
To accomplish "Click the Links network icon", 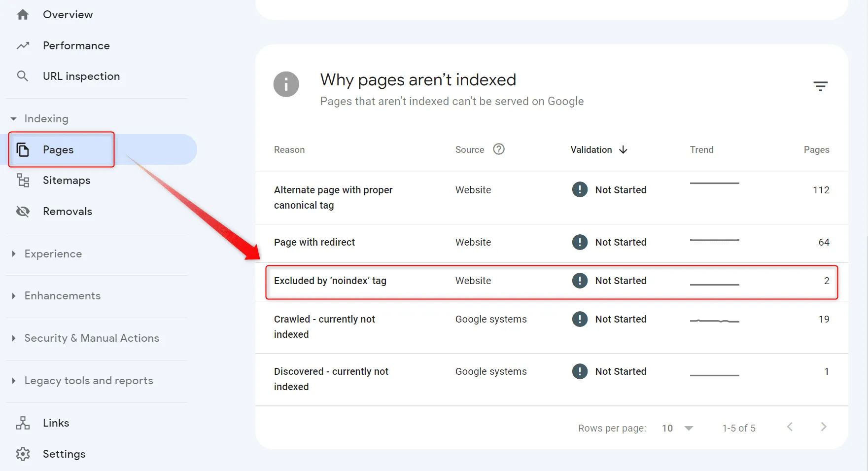I will (23, 423).
